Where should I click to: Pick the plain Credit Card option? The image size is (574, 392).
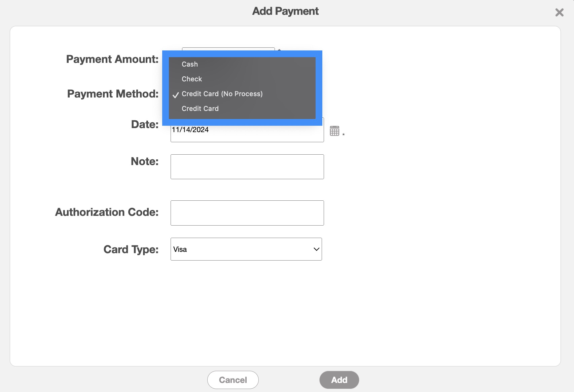(x=200, y=109)
